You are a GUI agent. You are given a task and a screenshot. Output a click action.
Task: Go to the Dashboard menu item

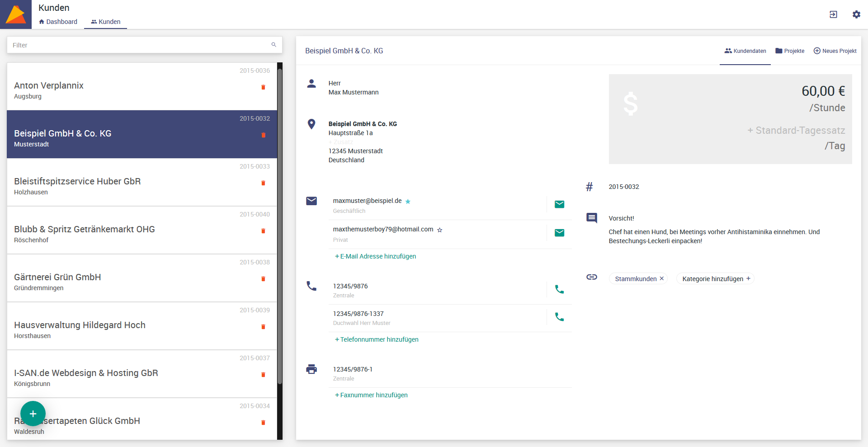pyautogui.click(x=58, y=22)
